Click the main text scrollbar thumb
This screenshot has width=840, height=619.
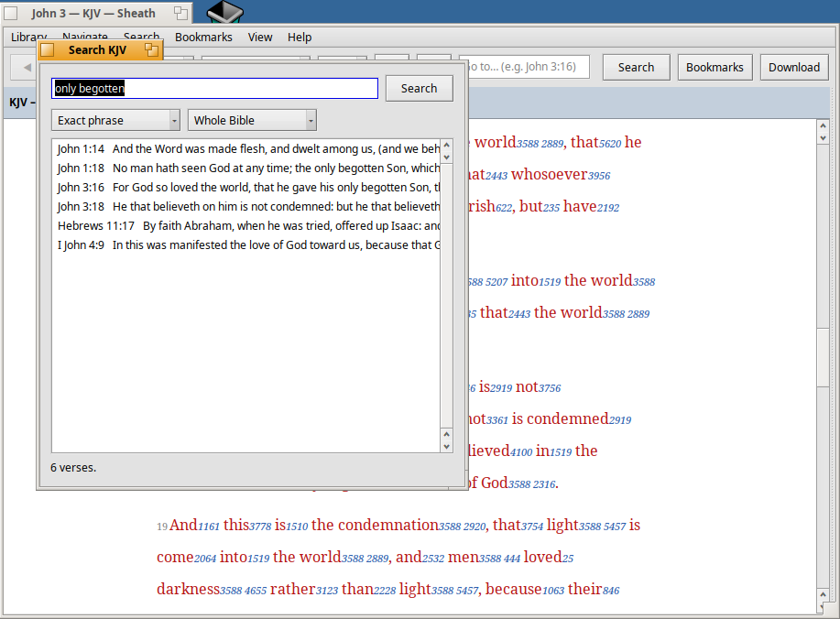coord(824,356)
